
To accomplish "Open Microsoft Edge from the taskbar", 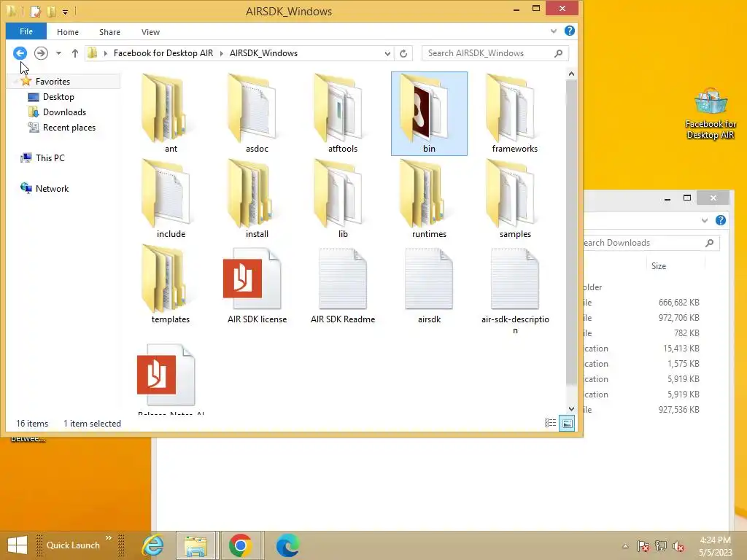I will [x=287, y=545].
